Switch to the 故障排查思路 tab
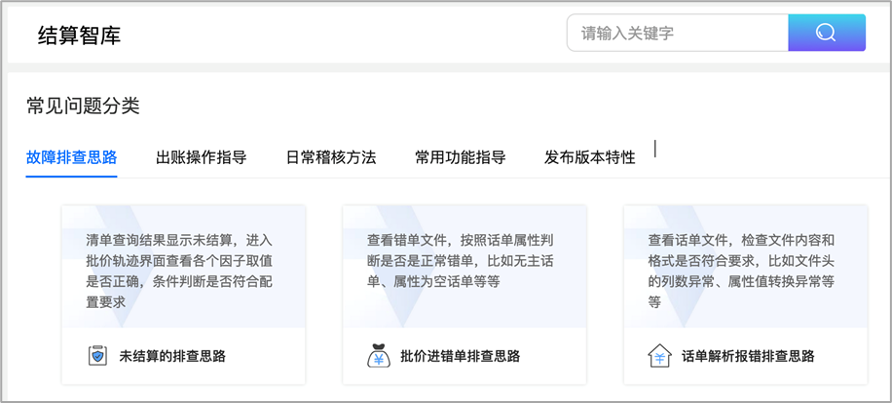Image resolution: width=892 pixels, height=404 pixels. click(x=72, y=158)
